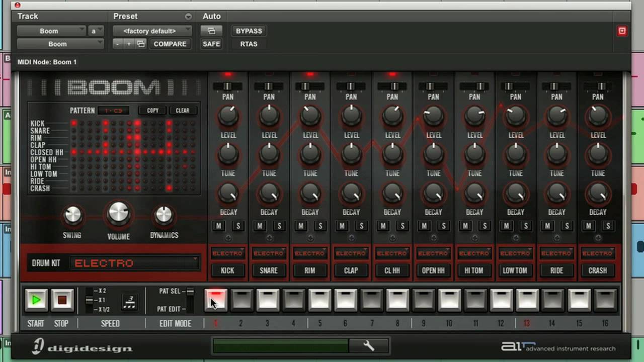Click the plus preset button

(x=129, y=44)
